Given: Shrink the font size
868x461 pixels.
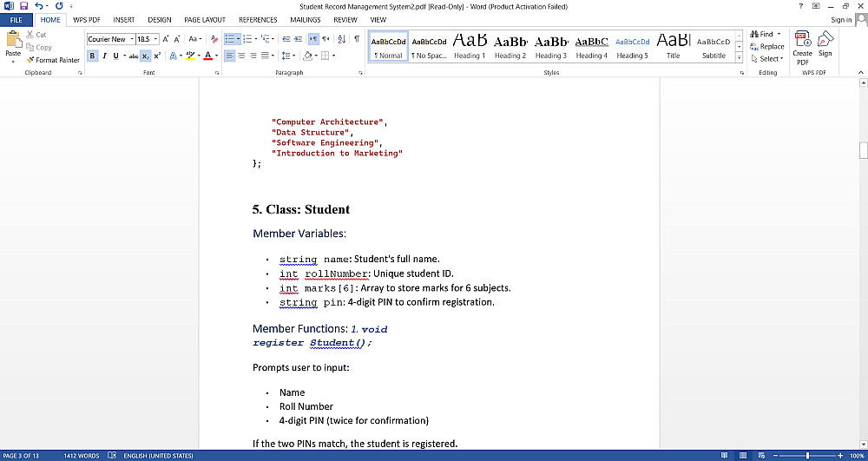Looking at the screenshot, I should (x=176, y=39).
